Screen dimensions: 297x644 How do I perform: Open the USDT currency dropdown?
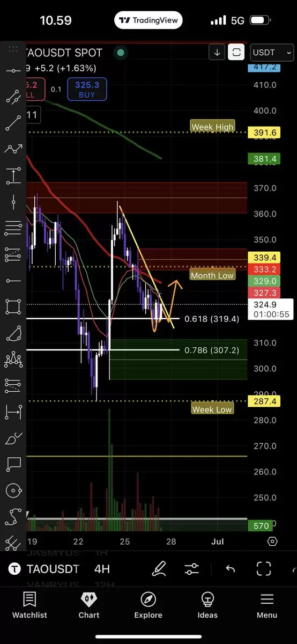(271, 53)
